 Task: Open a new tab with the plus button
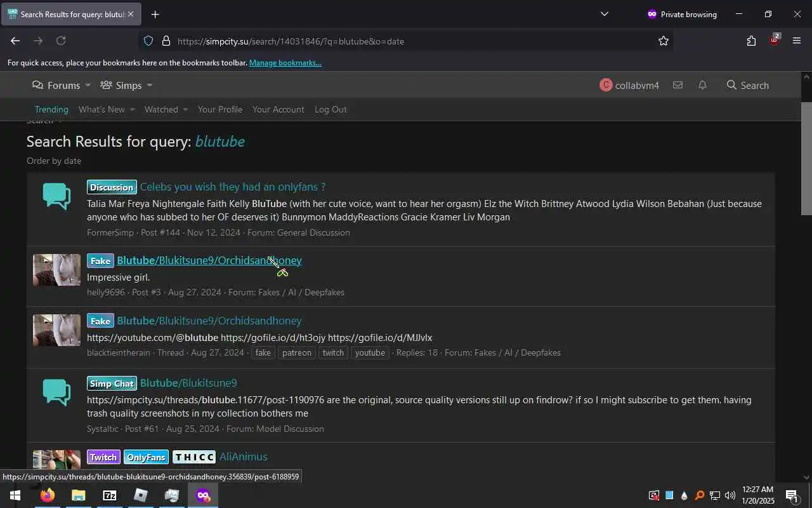click(x=155, y=14)
